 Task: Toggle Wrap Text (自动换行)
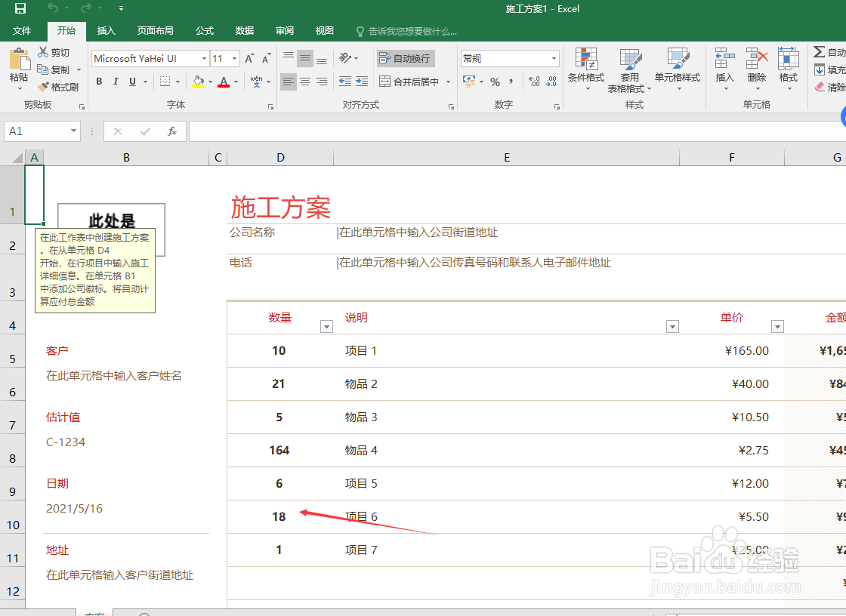[x=406, y=58]
